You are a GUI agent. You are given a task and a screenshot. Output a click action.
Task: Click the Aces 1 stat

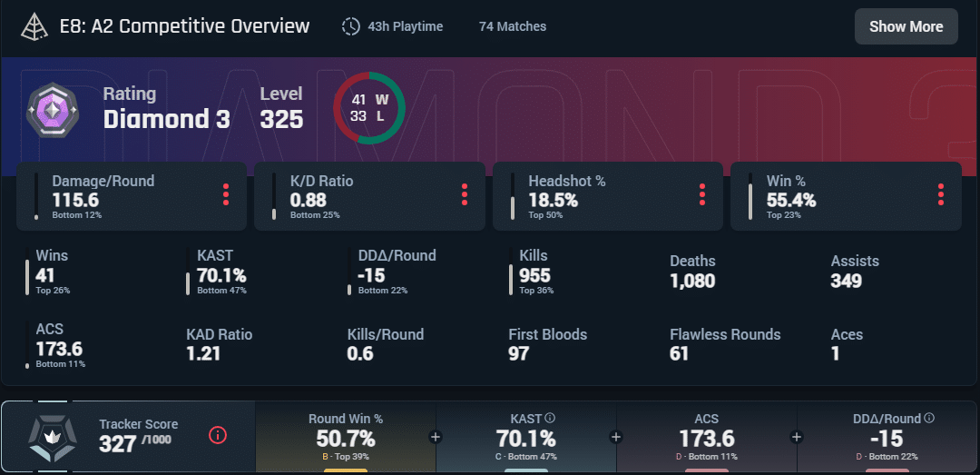point(847,344)
